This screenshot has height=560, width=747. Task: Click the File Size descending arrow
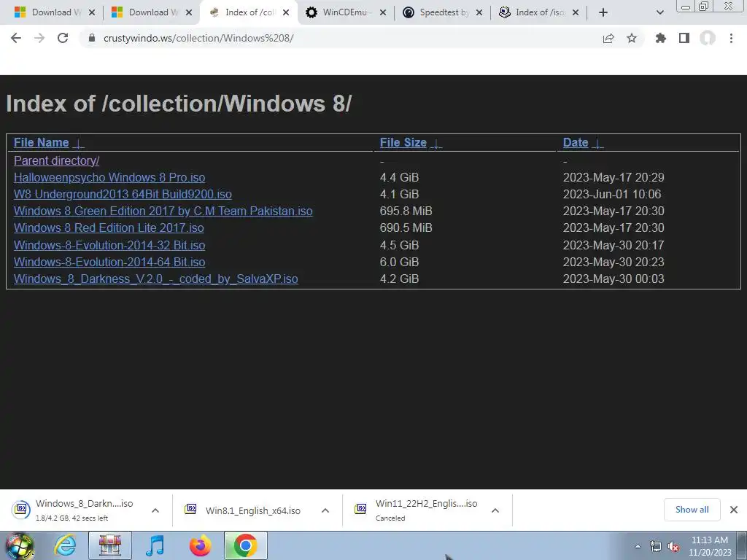(x=436, y=143)
